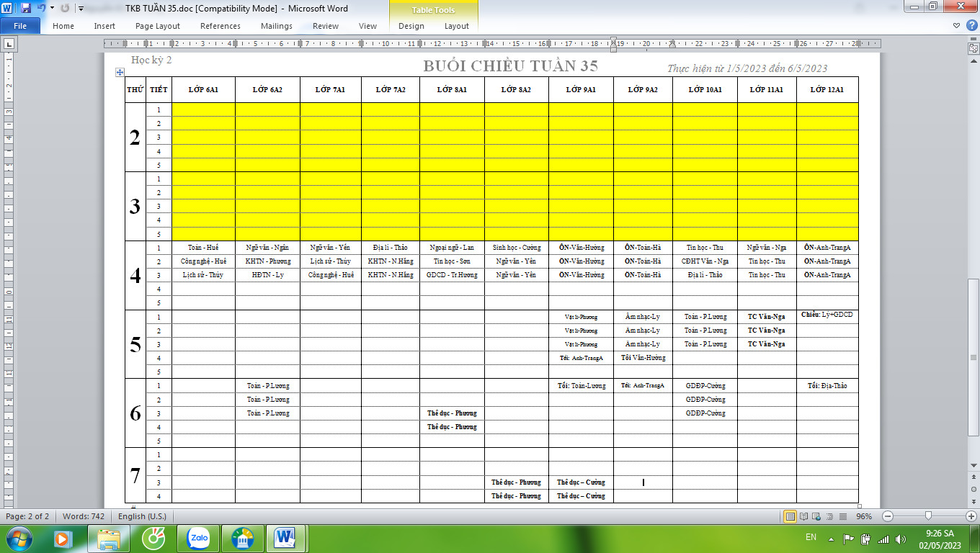980x553 pixels.
Task: Switch to the Page Layout tab
Action: pyautogui.click(x=158, y=26)
